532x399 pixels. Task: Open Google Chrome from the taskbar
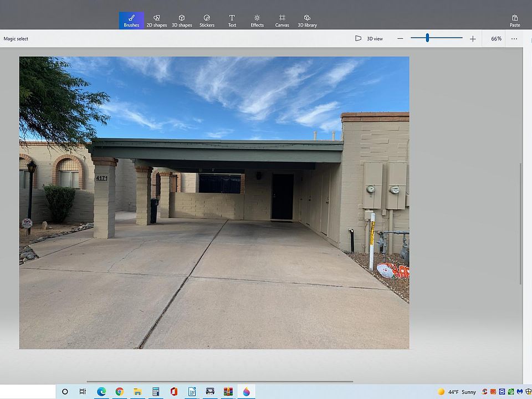[x=119, y=392]
